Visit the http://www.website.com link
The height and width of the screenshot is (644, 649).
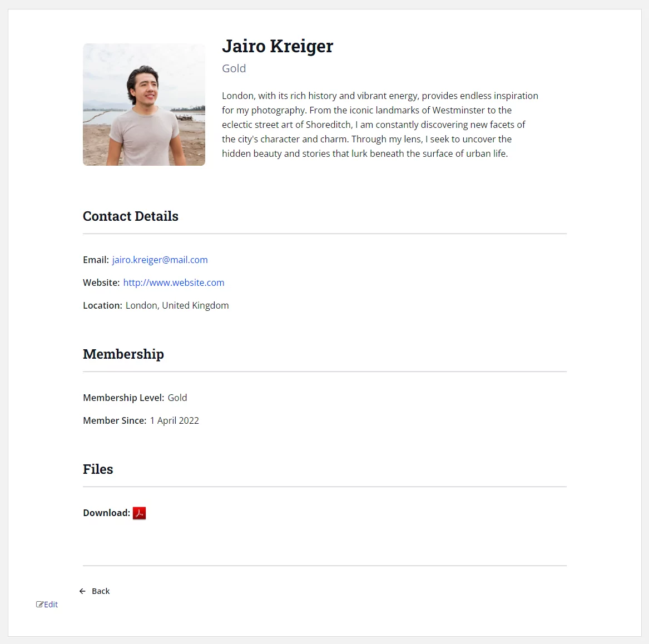[x=174, y=283]
